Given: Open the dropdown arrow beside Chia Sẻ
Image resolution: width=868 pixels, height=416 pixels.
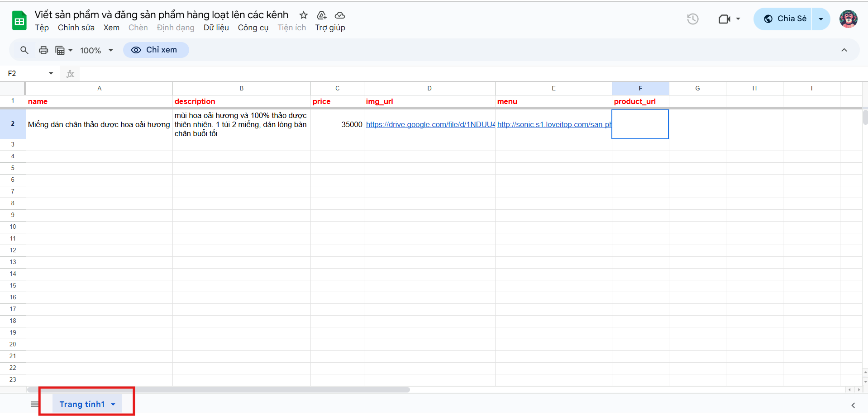Looking at the screenshot, I should point(820,19).
